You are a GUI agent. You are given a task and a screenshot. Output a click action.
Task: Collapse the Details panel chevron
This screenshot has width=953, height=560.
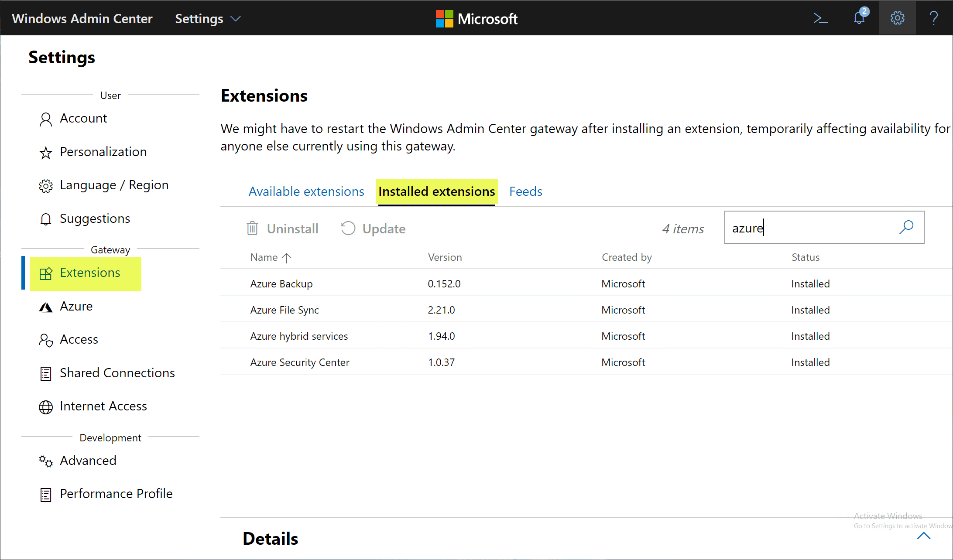(924, 536)
